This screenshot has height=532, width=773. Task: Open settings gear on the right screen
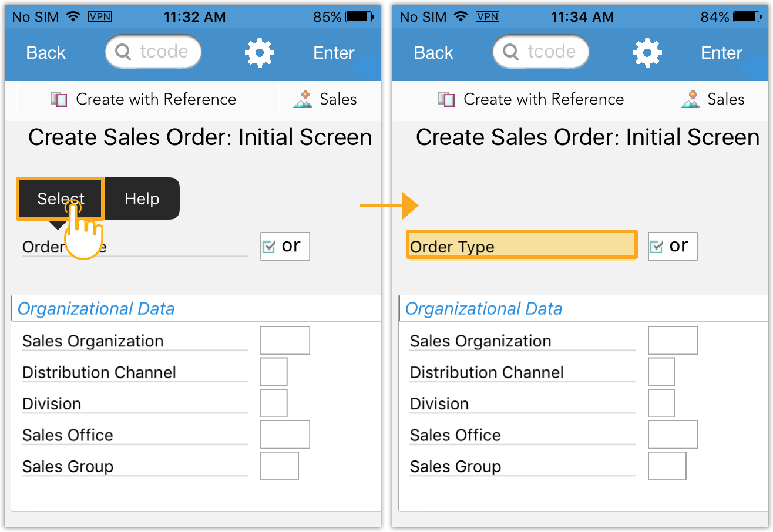[x=647, y=53]
